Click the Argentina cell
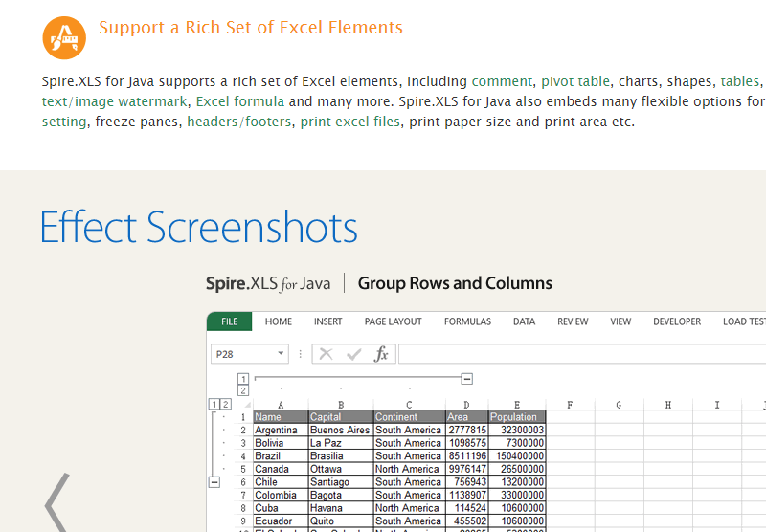The height and width of the screenshot is (532, 766). 281,430
